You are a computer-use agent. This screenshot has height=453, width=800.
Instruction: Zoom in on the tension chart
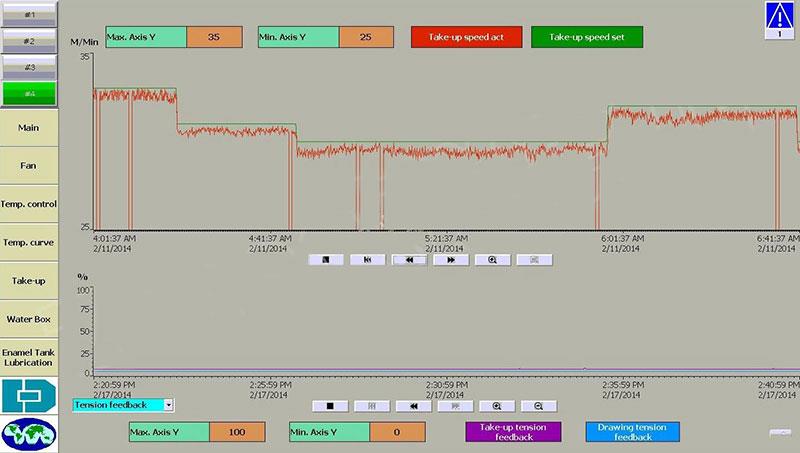tap(496, 406)
